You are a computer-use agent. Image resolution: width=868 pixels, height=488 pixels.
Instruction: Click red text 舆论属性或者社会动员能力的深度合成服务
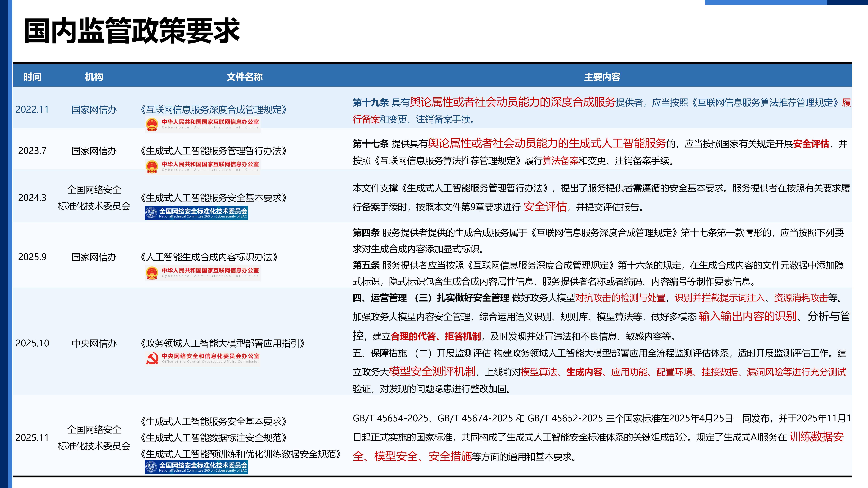pyautogui.click(x=513, y=102)
